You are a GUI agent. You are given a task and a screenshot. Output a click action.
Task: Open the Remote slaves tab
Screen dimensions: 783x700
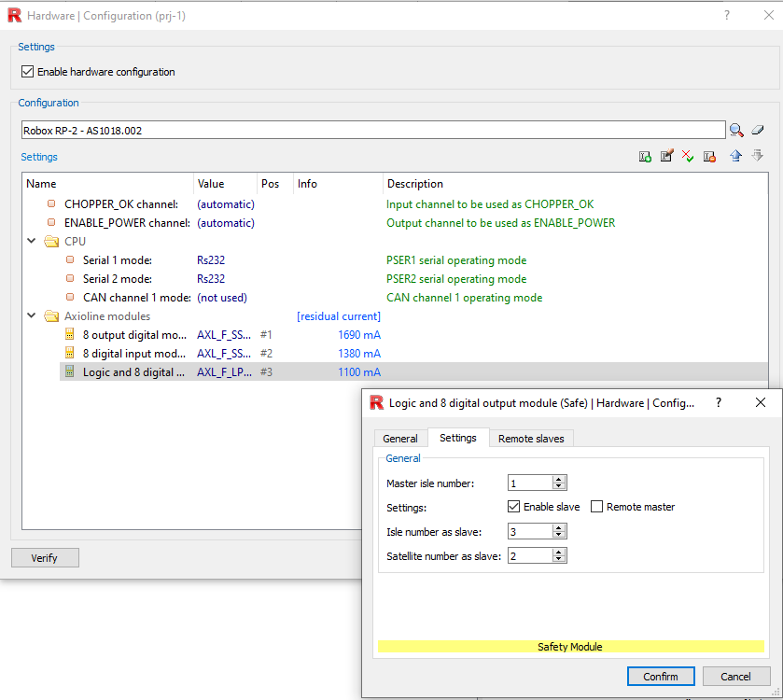(531, 439)
